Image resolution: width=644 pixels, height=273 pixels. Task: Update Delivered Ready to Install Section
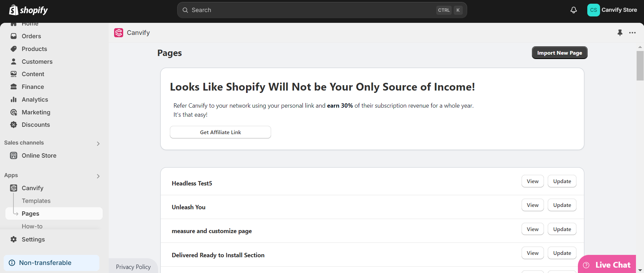562,253
